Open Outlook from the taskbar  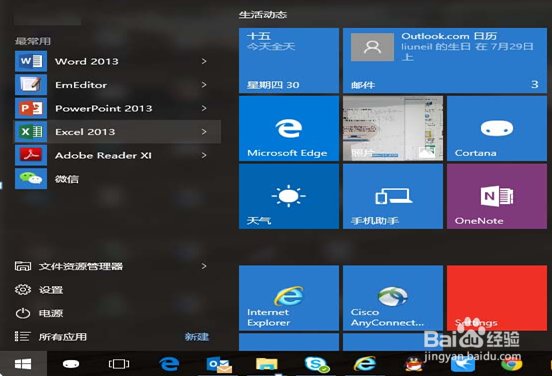point(219,364)
